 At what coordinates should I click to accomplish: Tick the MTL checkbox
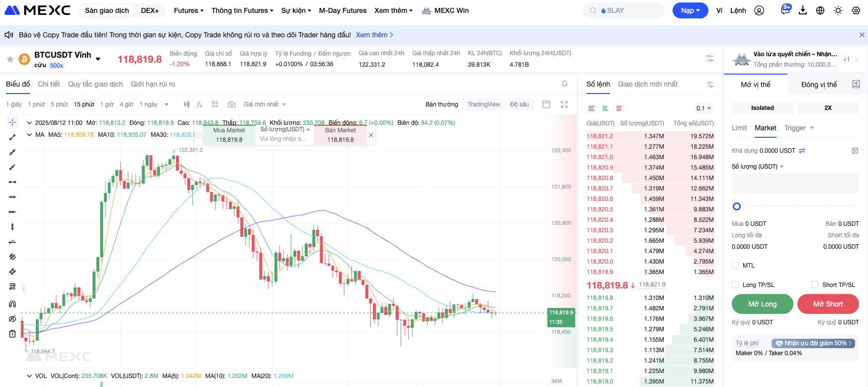735,265
